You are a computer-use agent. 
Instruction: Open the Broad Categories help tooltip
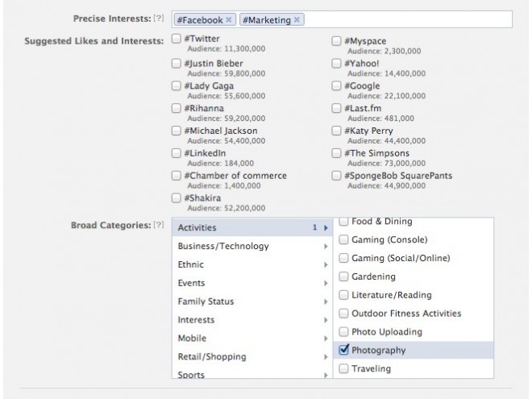point(159,225)
